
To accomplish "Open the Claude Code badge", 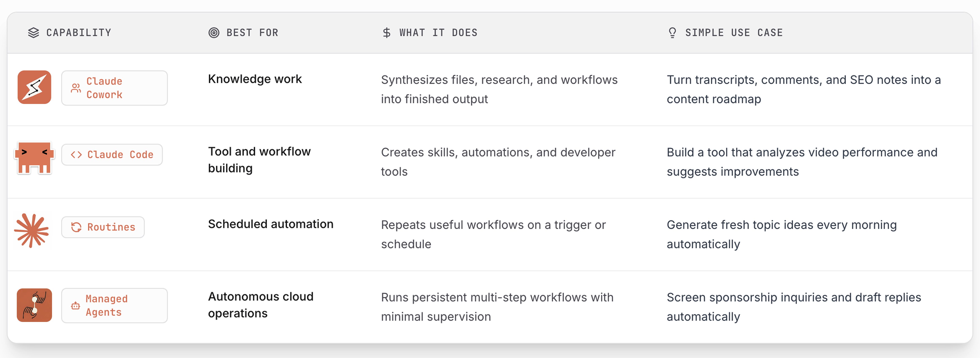I will click(112, 155).
